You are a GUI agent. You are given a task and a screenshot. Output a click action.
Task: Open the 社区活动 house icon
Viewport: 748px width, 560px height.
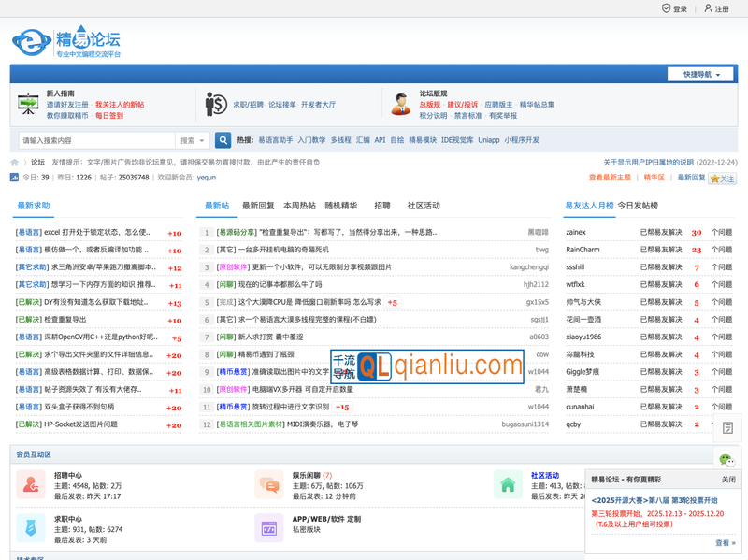pos(508,485)
